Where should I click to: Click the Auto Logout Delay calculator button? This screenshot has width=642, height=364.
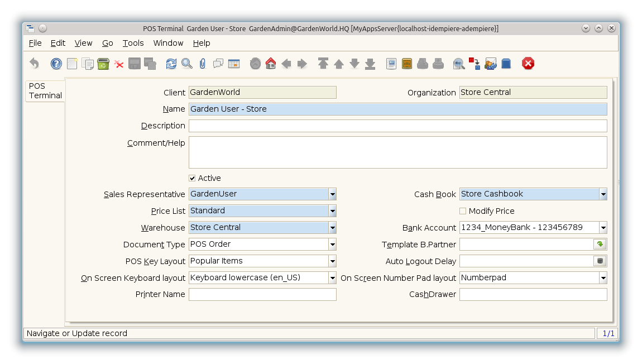600,261
